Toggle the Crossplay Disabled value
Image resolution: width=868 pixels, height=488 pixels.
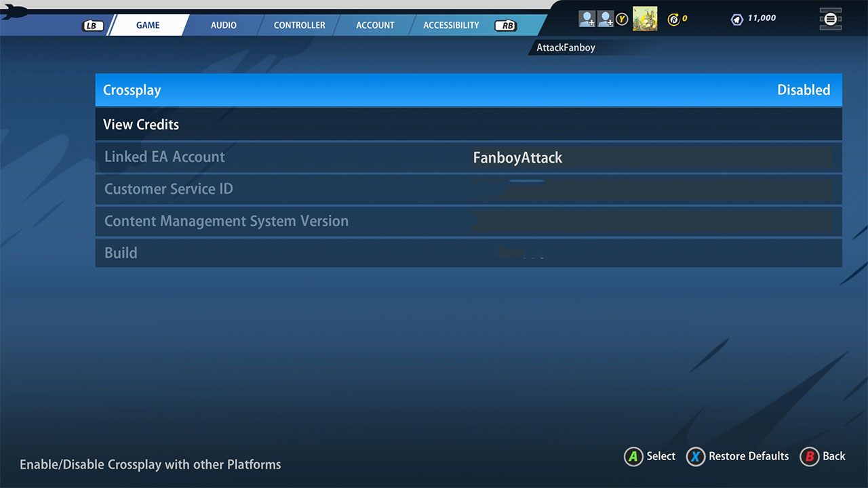click(803, 90)
